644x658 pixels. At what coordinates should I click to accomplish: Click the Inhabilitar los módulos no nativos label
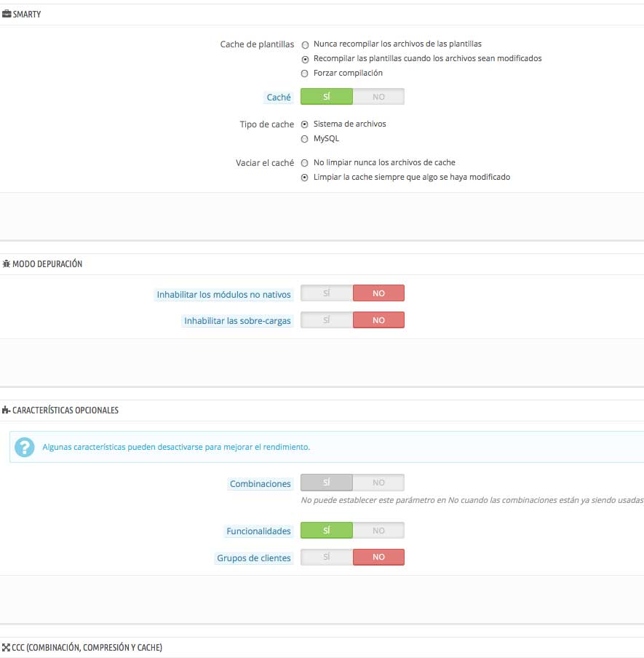coord(223,295)
